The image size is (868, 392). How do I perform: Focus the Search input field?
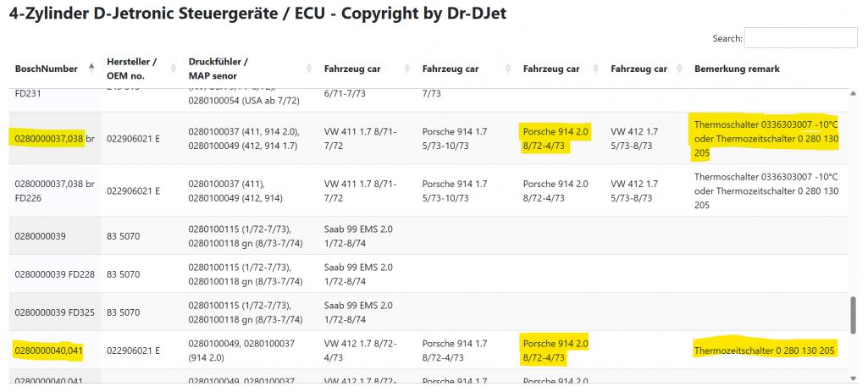800,38
